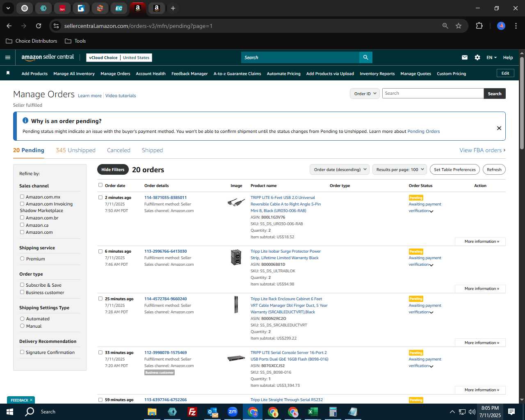Click the teal search magnifier button
Image resolution: width=525 pixels, height=420 pixels.
[365, 57]
